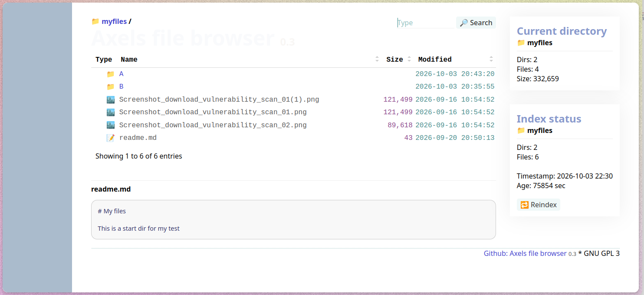Sort table by Size column
Screen dimensions: 644x295
[398, 60]
